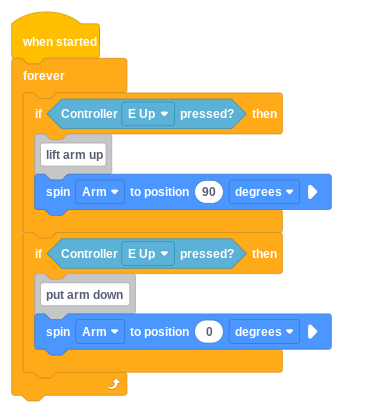Open Arm dropdown in the 0-degree spin block

(x=100, y=332)
